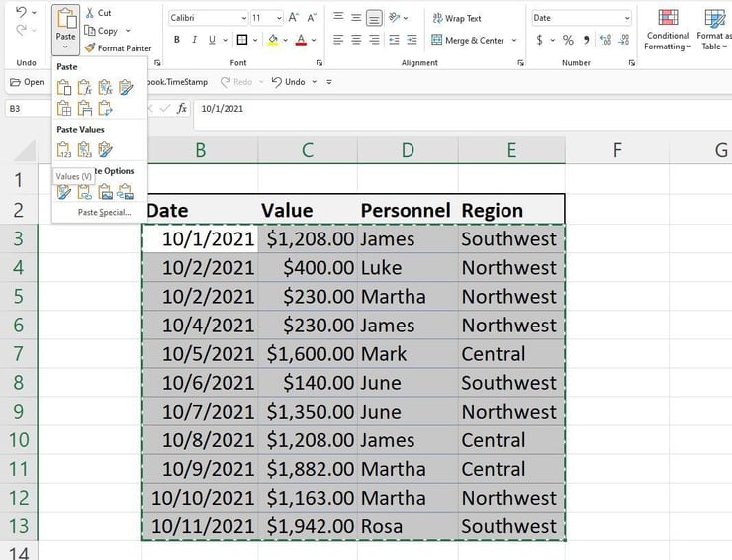This screenshot has height=560, width=732.
Task: Expand the Merge & Center dropdown arrow
Action: pyautogui.click(x=514, y=41)
